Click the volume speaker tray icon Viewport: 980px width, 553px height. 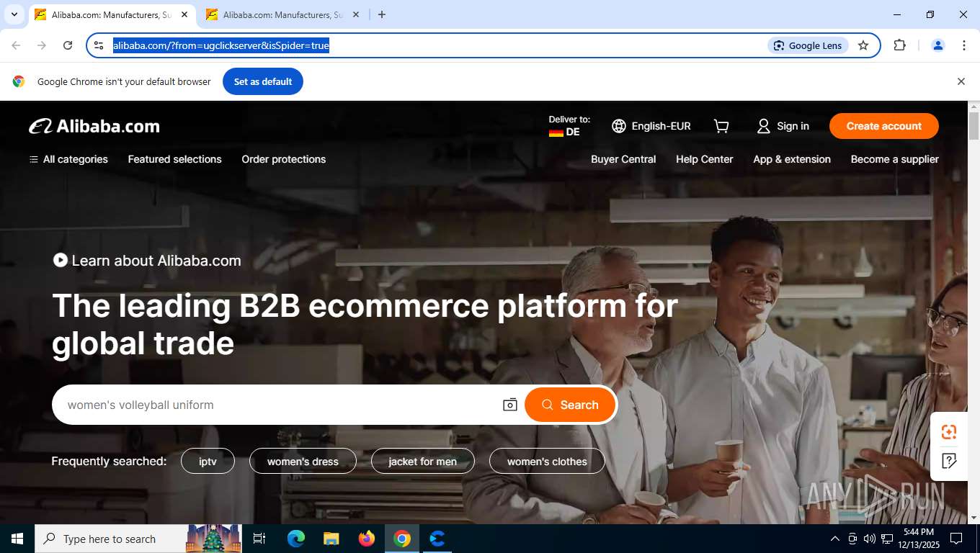tap(870, 539)
